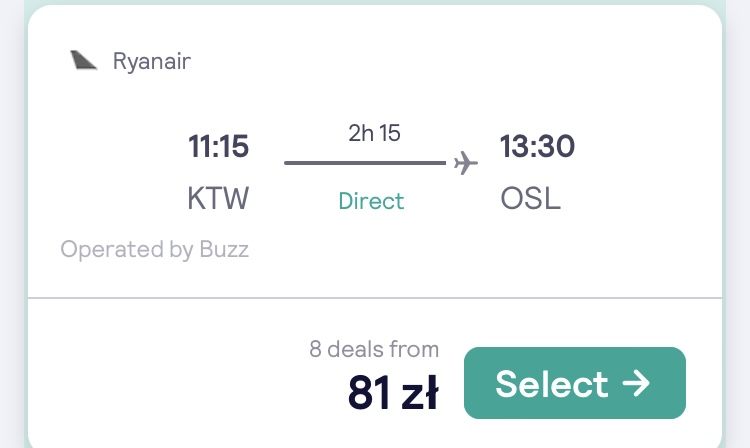Click the green Direct label
The height and width of the screenshot is (448, 750).
pos(371,201)
